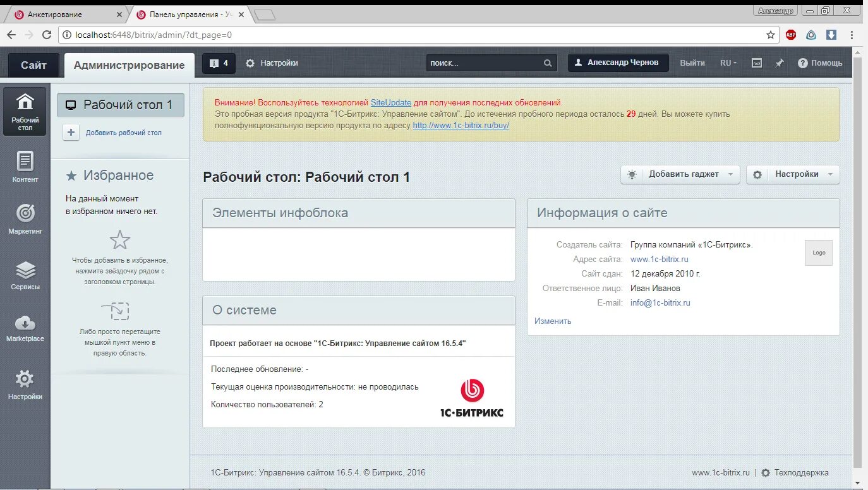Image resolution: width=868 pixels, height=490 pixels.
Task: Open the Adblock Plus extension icon
Action: click(791, 35)
